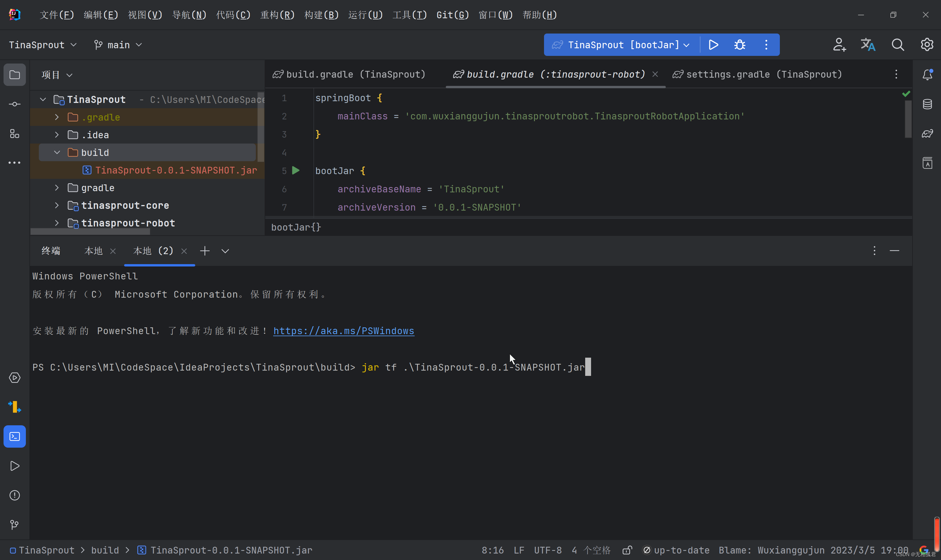Image resolution: width=941 pixels, height=560 pixels.
Task: Open the 代码(C) menu
Action: point(233,15)
